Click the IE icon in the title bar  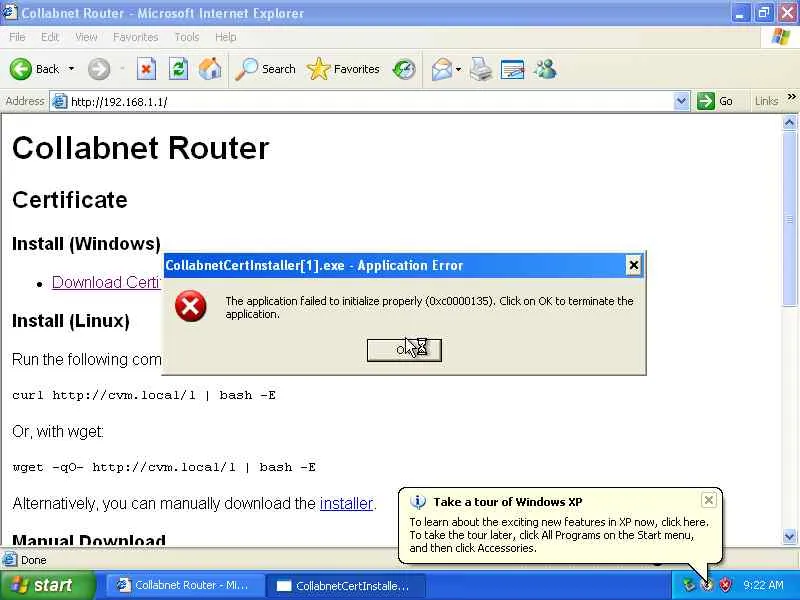click(10, 12)
